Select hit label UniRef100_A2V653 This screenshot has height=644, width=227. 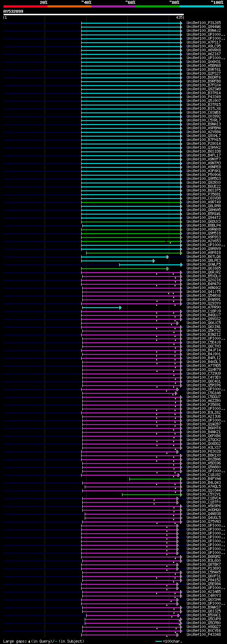coord(204,241)
